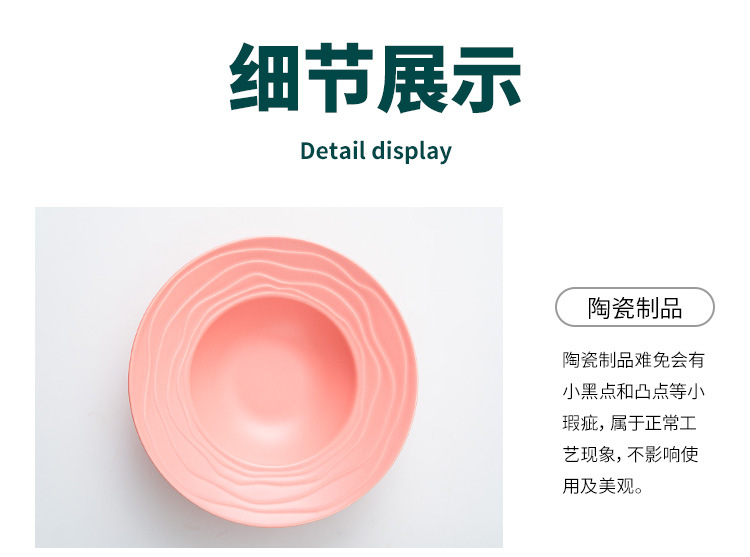Click the text line 小黑点和凸点等小

point(633,391)
